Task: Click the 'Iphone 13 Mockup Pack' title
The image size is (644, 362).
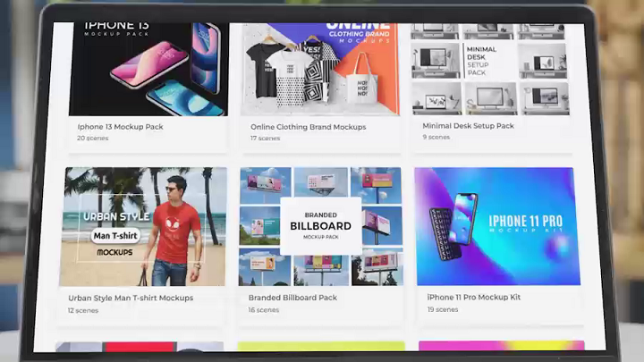Action: point(121,127)
